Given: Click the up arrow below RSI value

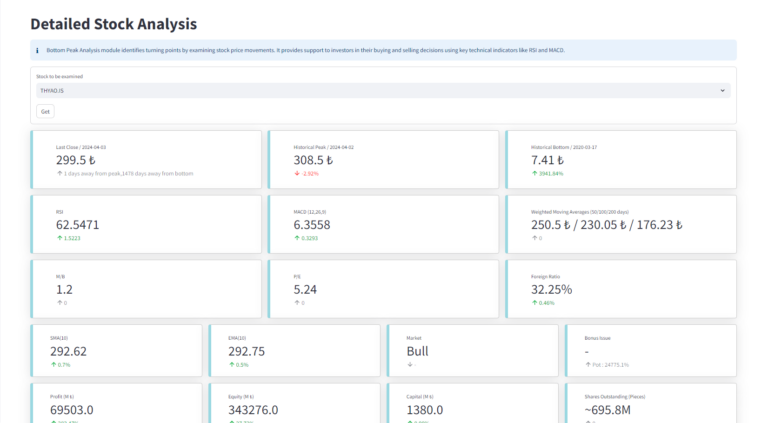Looking at the screenshot, I should point(59,238).
